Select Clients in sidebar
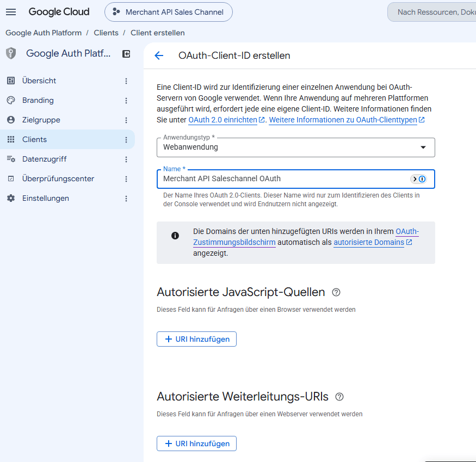The image size is (476, 462). click(x=67, y=139)
